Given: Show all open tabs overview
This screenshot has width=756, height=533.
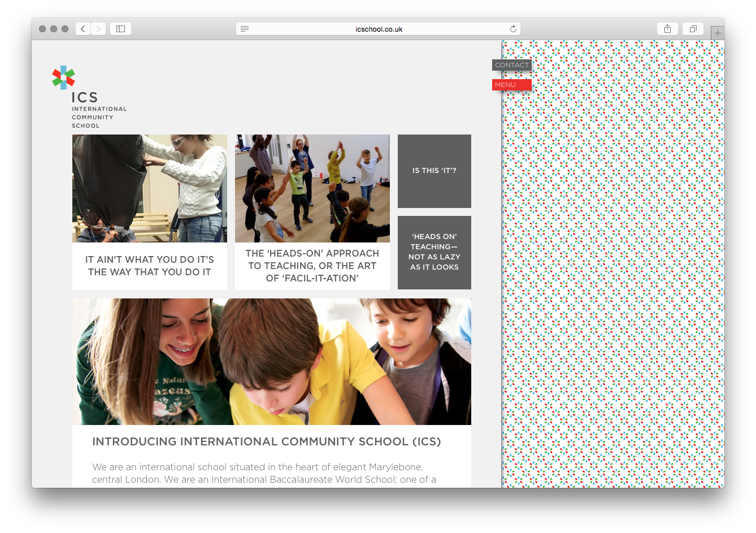Looking at the screenshot, I should click(693, 28).
